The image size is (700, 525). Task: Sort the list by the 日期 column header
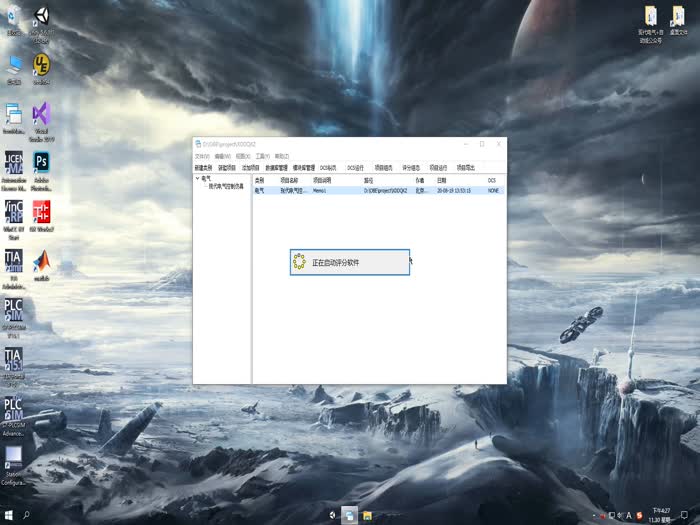(441, 180)
